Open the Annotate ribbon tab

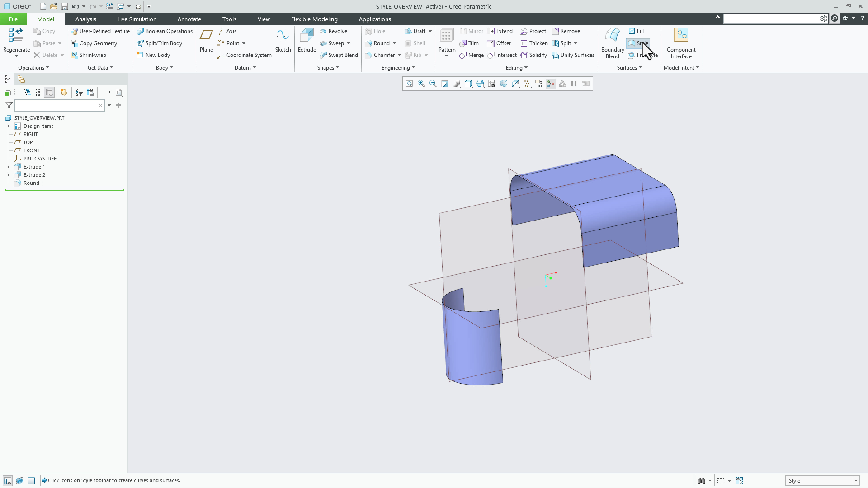tap(189, 19)
